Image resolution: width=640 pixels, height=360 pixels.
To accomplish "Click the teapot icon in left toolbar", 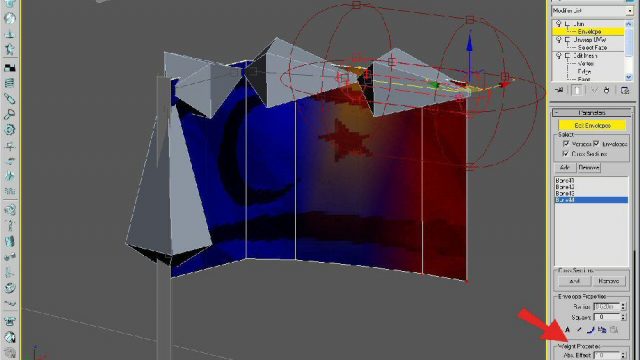I will pyautogui.click(x=10, y=321).
